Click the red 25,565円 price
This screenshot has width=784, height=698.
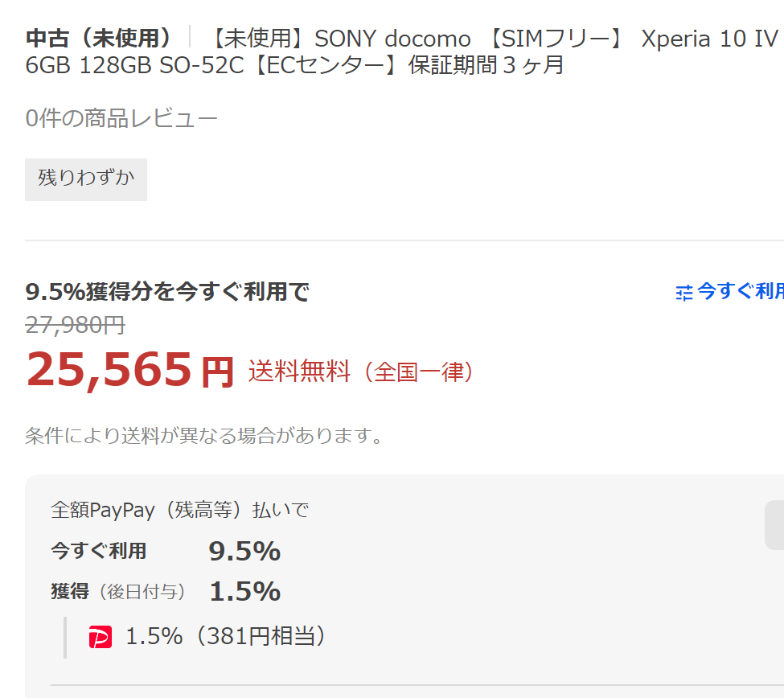pyautogui.click(x=129, y=370)
